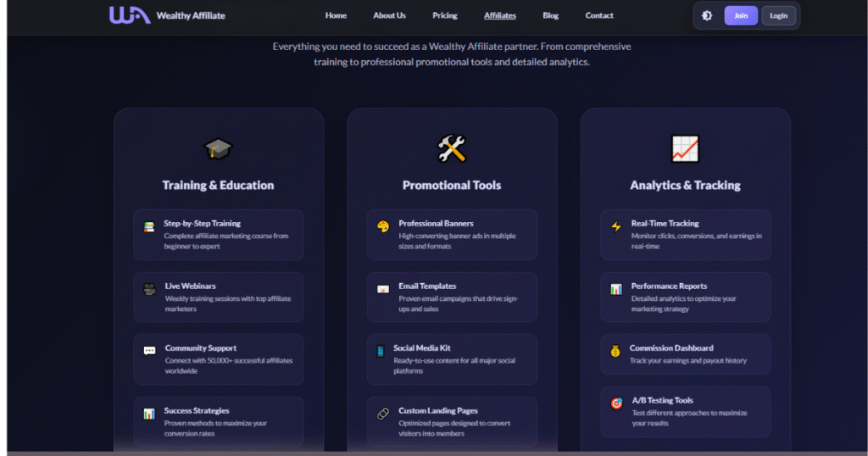Select the Live Webinars title
Viewport: 868px width, 456px height.
[x=191, y=286]
